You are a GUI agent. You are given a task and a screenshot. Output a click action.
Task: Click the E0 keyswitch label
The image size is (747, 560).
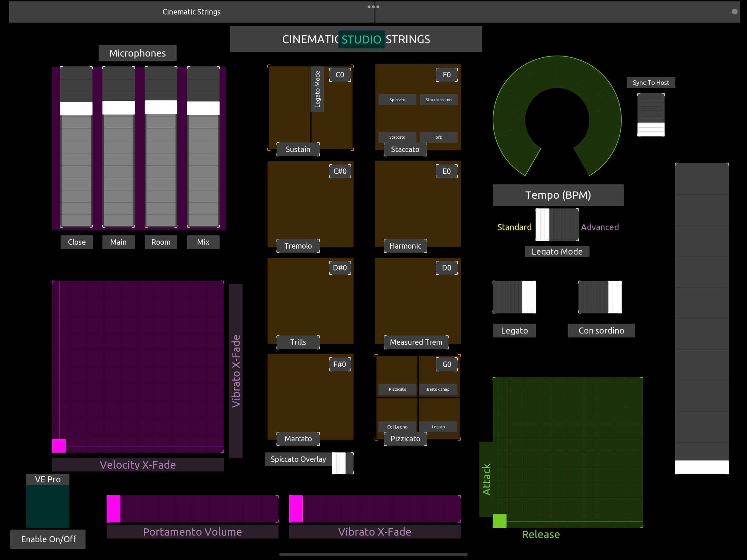tap(446, 171)
